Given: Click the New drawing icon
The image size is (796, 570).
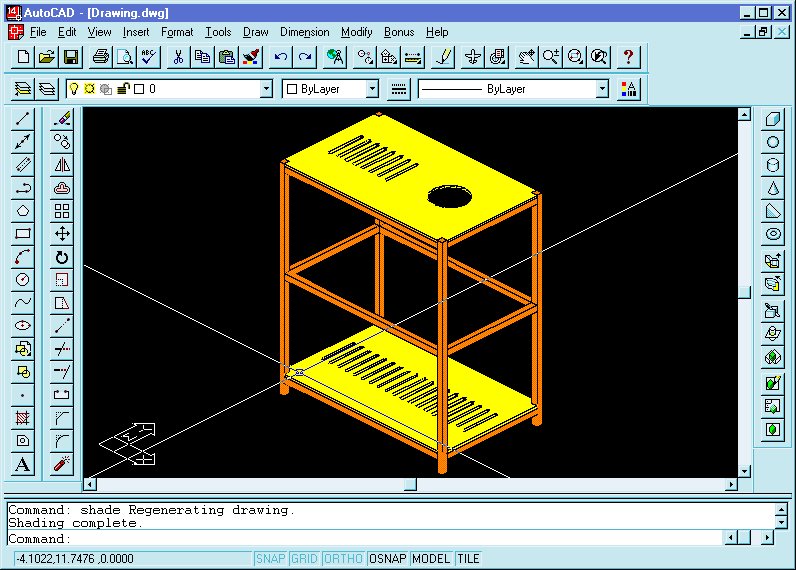Looking at the screenshot, I should pos(23,57).
